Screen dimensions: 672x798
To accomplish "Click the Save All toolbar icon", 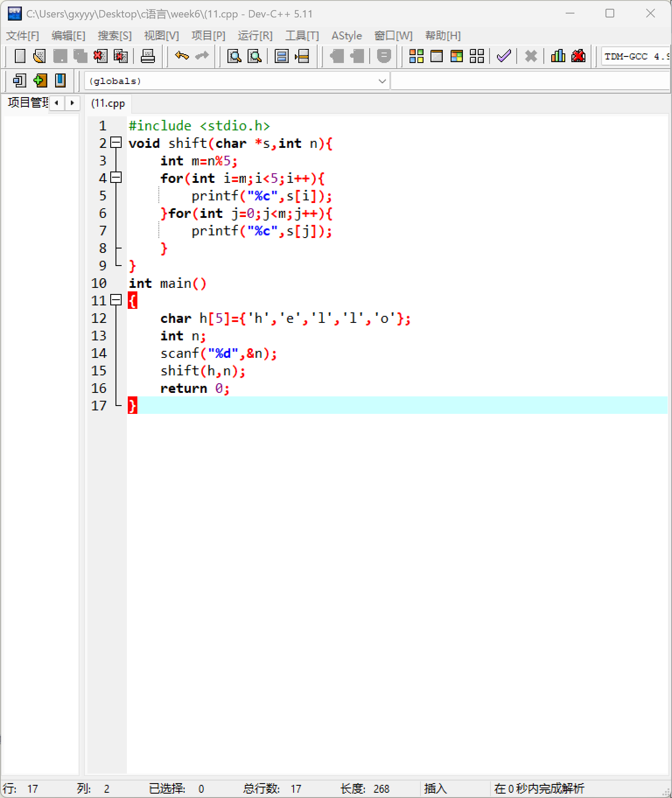I will point(80,56).
